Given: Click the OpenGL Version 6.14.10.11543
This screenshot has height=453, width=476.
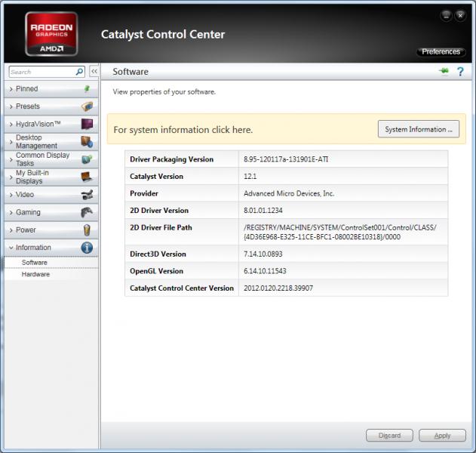Looking at the screenshot, I should tap(265, 271).
